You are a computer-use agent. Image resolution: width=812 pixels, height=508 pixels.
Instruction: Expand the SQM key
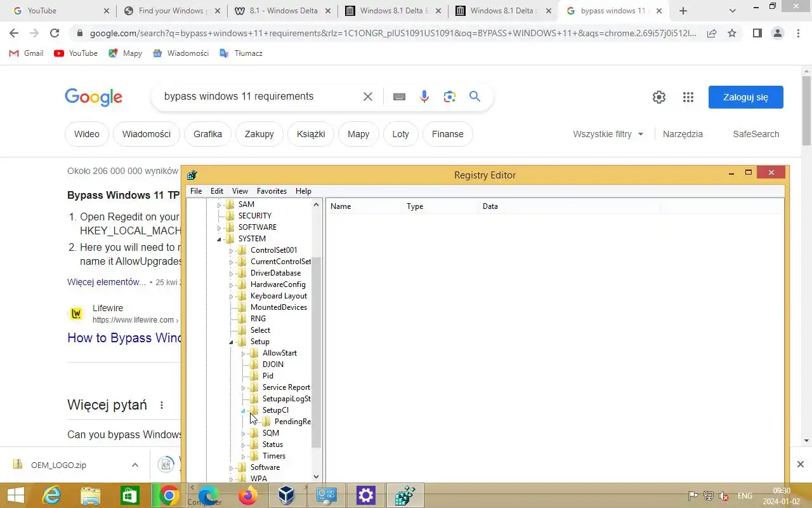click(x=243, y=433)
